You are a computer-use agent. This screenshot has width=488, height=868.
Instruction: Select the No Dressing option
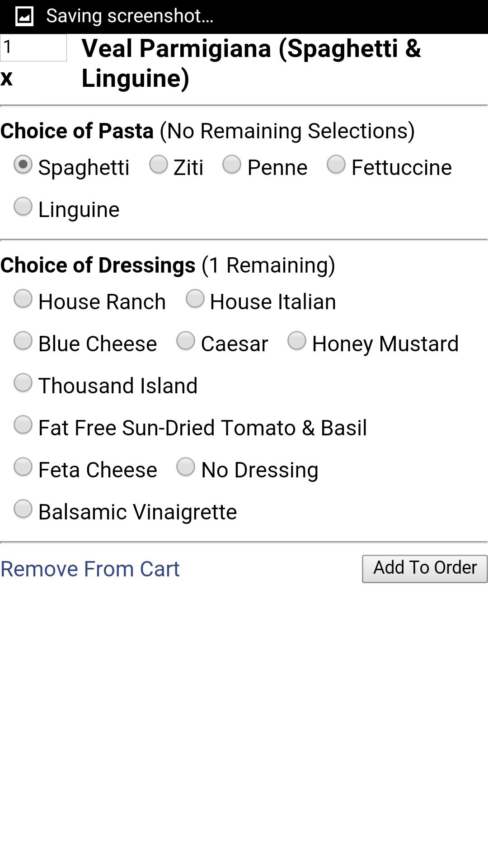186,467
